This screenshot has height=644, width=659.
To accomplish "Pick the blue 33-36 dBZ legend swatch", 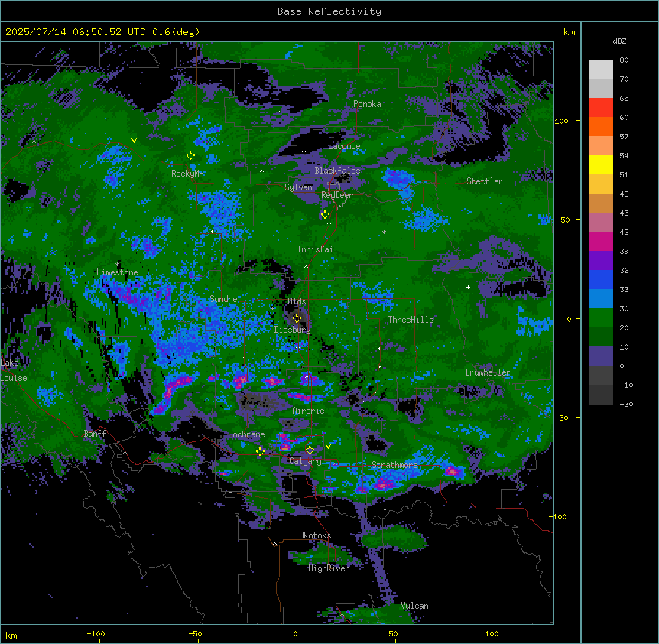I will click(x=601, y=279).
